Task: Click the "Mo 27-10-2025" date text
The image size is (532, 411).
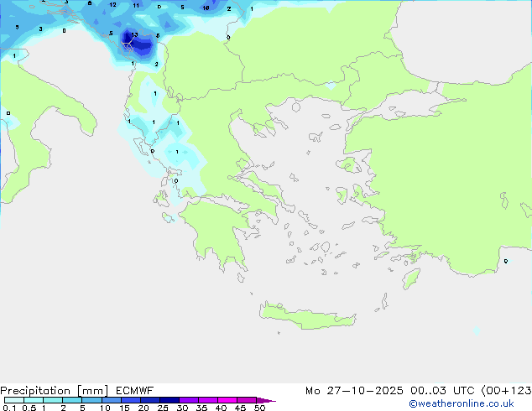Action: [354, 391]
